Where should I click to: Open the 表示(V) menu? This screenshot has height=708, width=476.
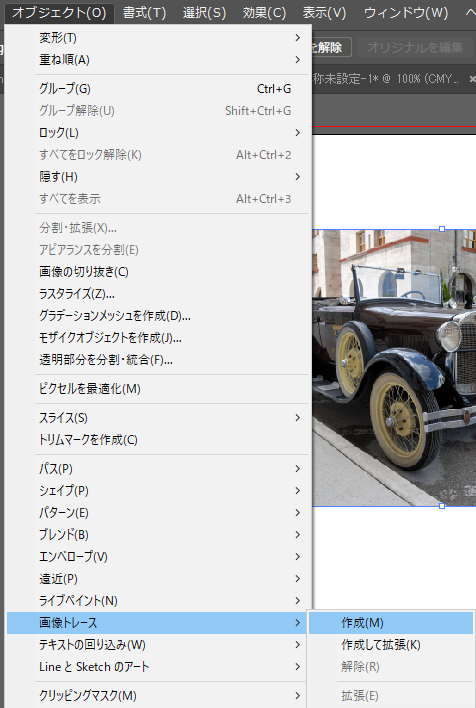324,13
